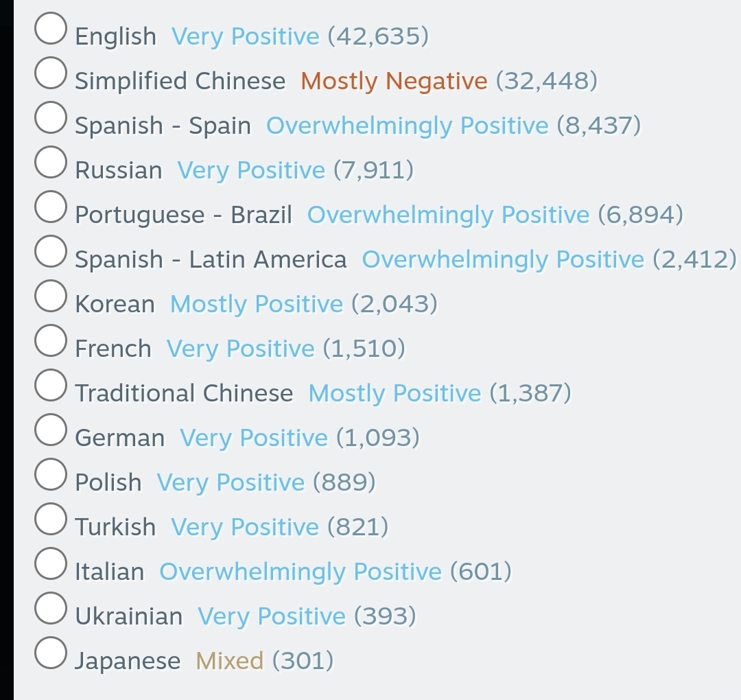This screenshot has width=741, height=700.
Task: Pick the Traditional Chinese radio button
Action: (x=51, y=385)
